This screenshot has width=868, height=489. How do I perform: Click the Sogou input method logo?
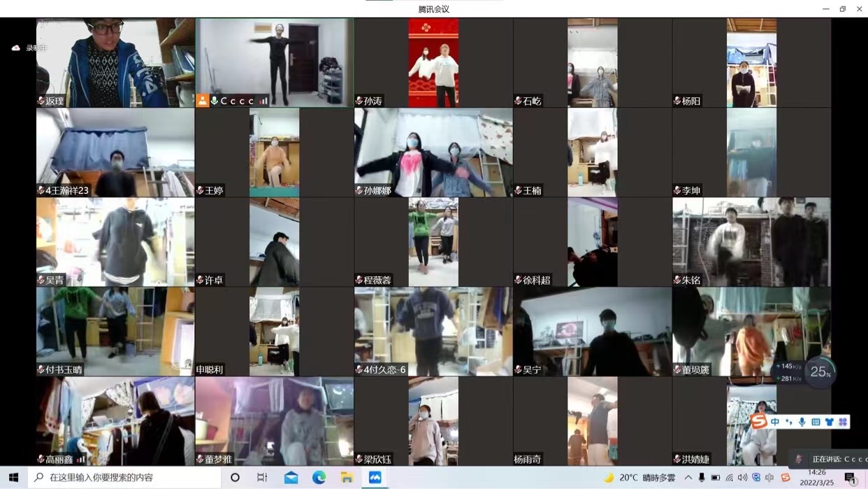click(759, 421)
